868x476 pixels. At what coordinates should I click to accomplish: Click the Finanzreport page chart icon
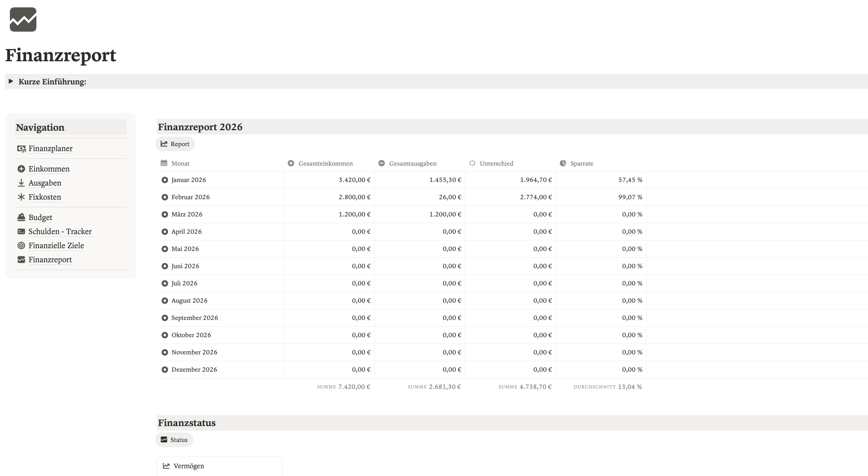pyautogui.click(x=23, y=20)
